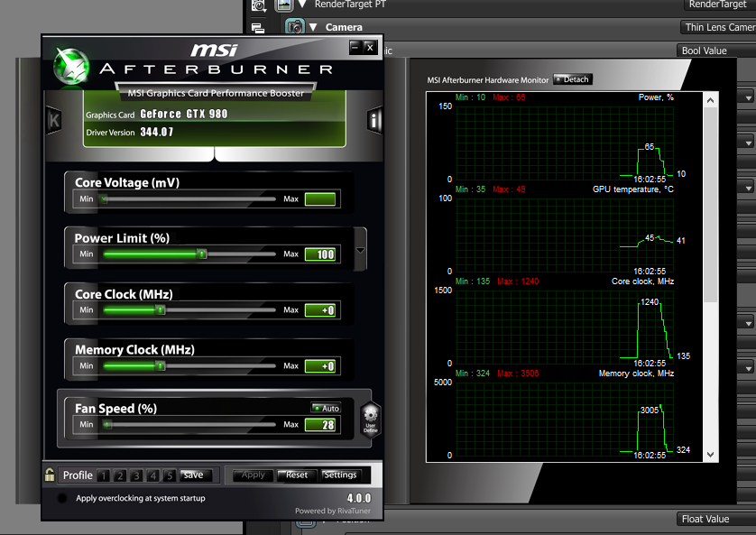This screenshot has height=535, width=756.
Task: Click the 4.0.0 version number
Action: pyautogui.click(x=359, y=498)
